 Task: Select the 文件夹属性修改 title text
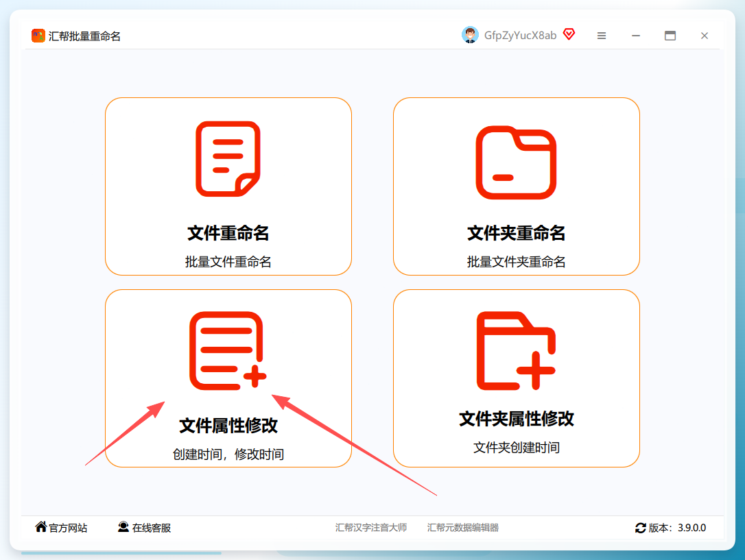point(517,419)
